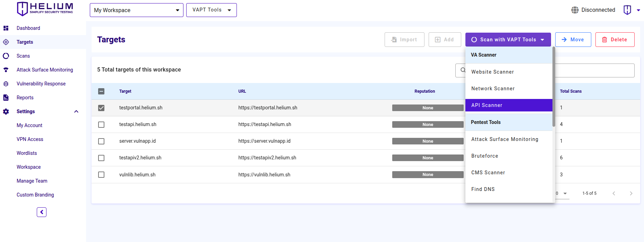The image size is (644, 242).
Task: Sort by the URL column header
Action: point(242,91)
